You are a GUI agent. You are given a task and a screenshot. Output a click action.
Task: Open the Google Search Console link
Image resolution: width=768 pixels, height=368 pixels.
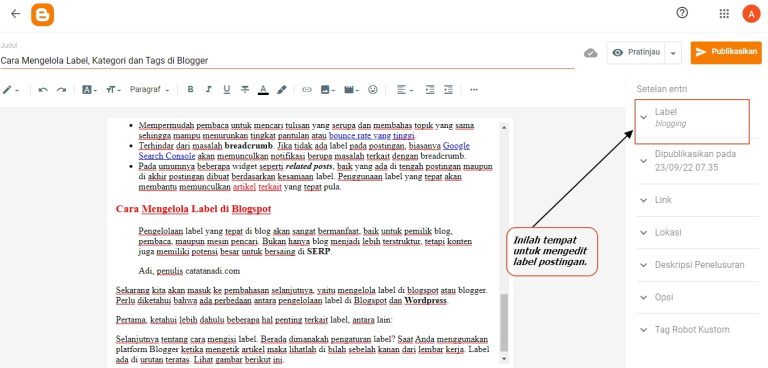pos(304,150)
